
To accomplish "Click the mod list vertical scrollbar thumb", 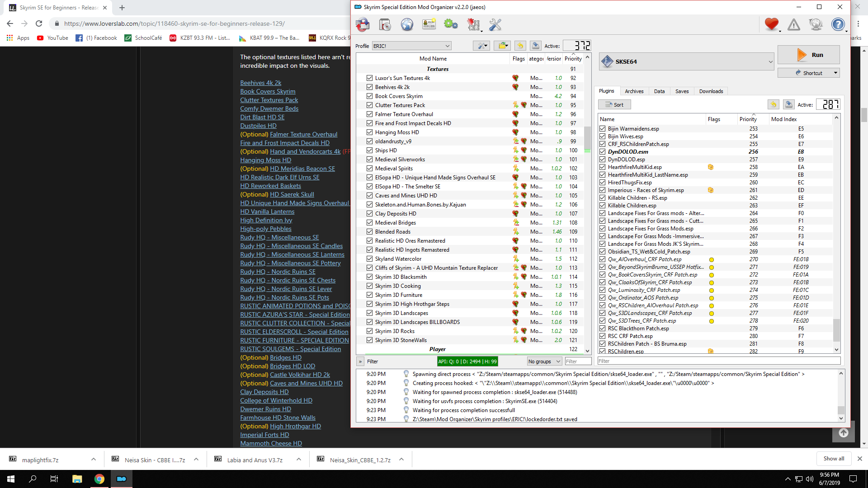I will tap(588, 138).
